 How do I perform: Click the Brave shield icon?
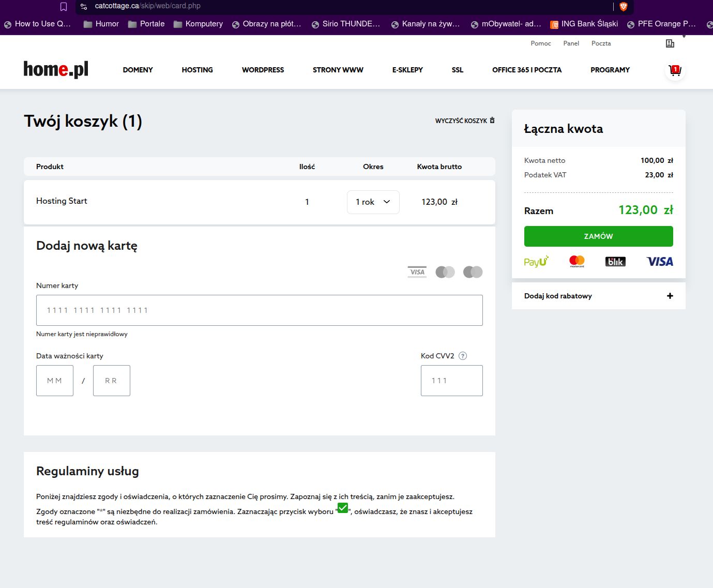coord(624,6)
